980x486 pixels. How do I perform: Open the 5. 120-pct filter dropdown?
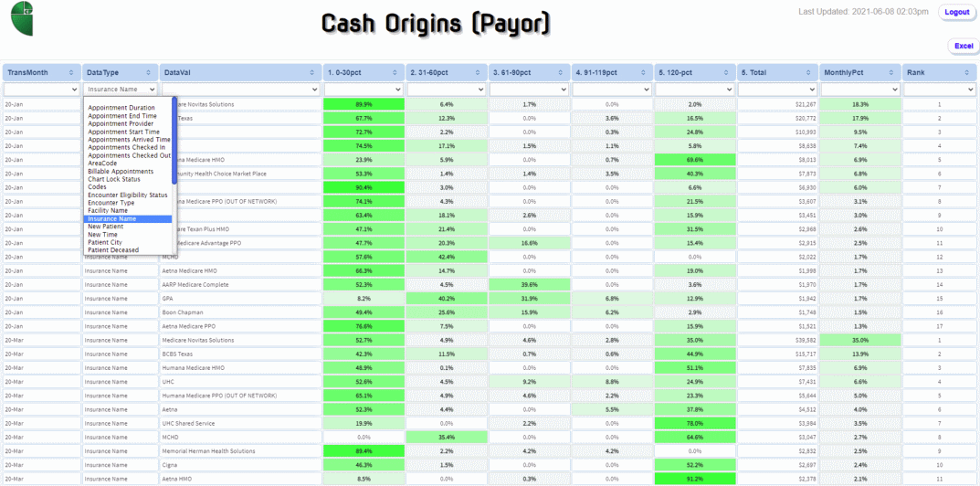[695, 90]
